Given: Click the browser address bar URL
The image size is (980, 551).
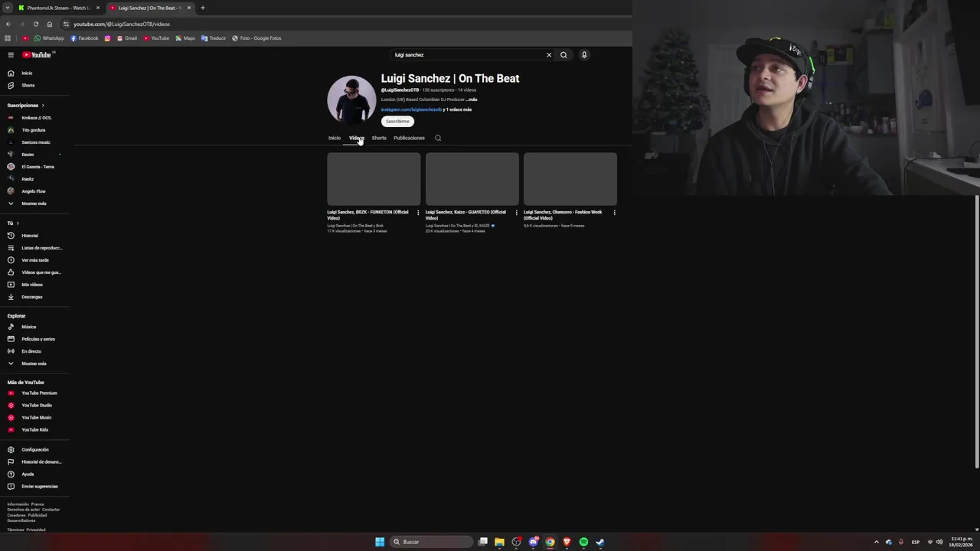Looking at the screenshot, I should click(122, 24).
